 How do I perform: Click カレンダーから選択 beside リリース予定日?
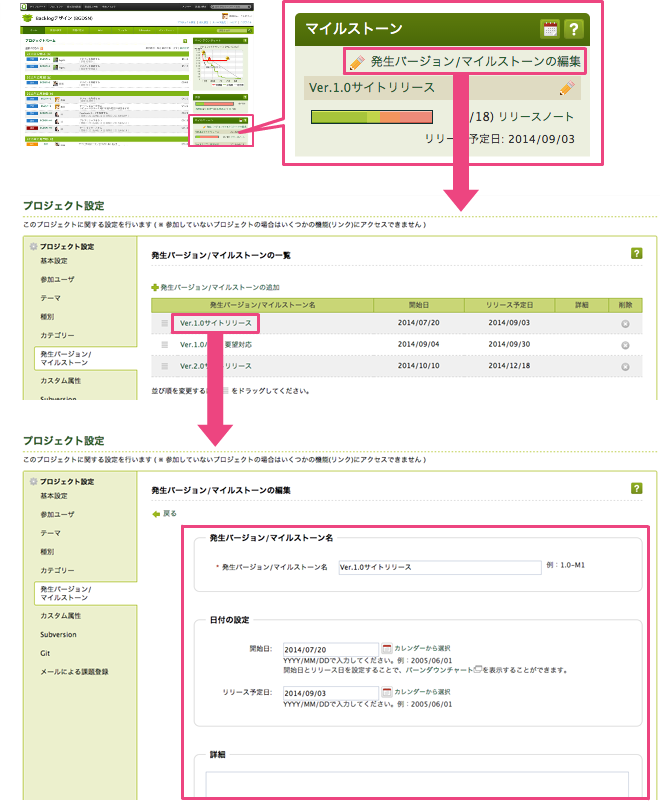coord(422,692)
